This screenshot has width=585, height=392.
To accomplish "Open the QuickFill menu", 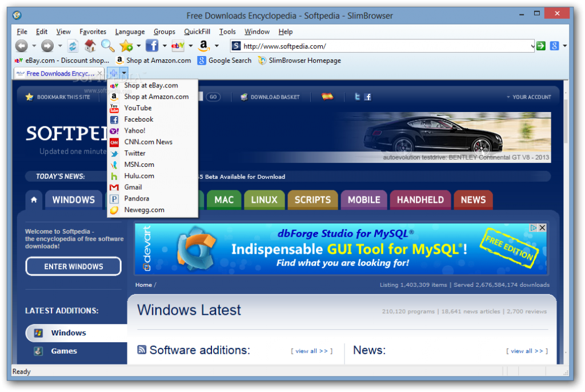I will (x=197, y=31).
